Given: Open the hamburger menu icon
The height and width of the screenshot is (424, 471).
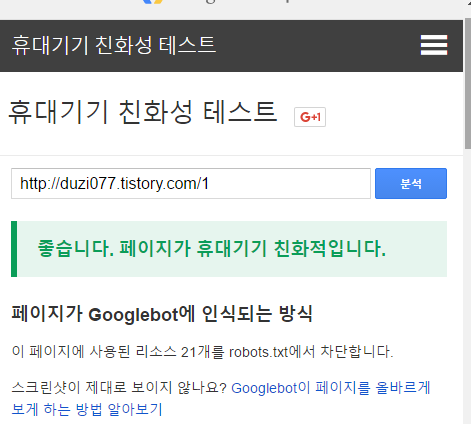Looking at the screenshot, I should click(434, 45).
